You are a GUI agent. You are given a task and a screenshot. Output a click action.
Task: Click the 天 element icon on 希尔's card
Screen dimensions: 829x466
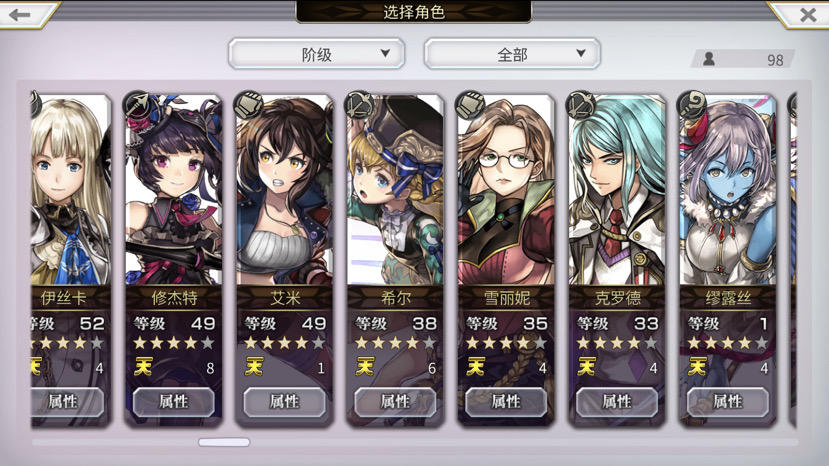(365, 367)
